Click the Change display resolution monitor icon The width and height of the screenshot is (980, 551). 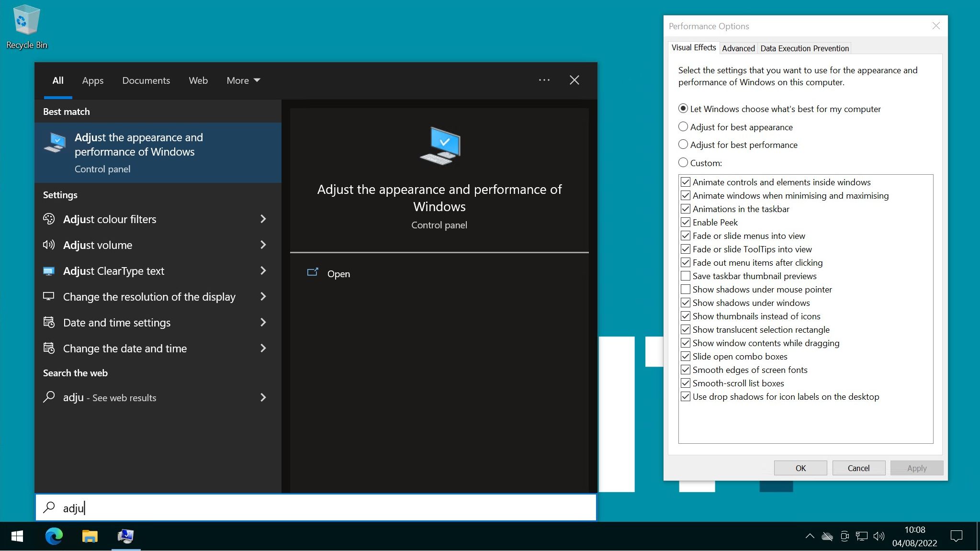tap(49, 296)
